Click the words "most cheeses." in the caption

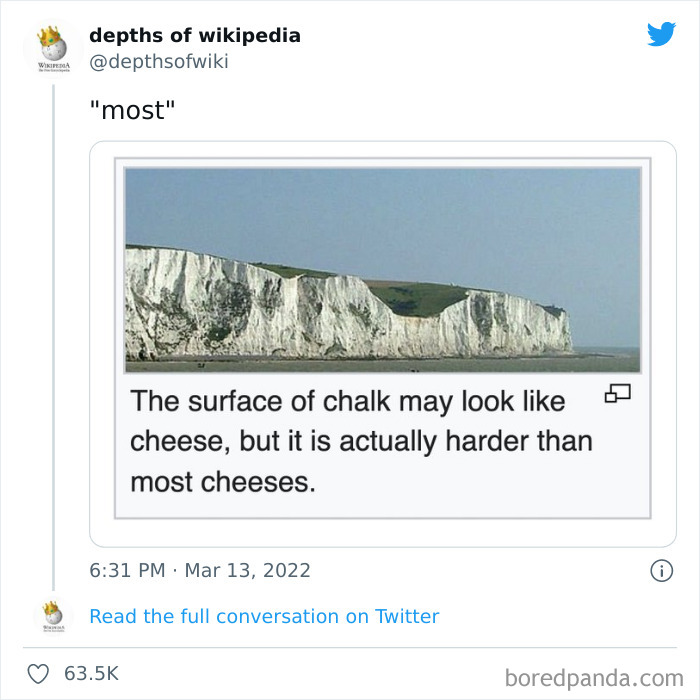pos(223,482)
